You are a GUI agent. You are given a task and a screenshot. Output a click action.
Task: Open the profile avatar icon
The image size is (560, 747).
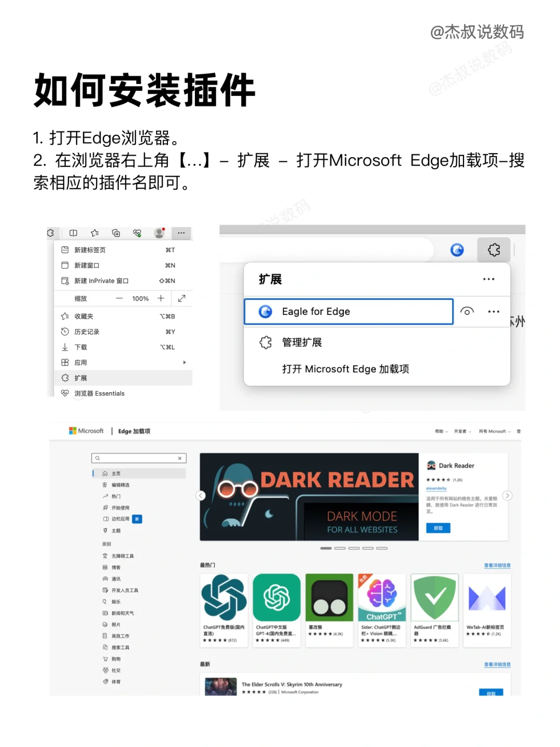pyautogui.click(x=159, y=233)
